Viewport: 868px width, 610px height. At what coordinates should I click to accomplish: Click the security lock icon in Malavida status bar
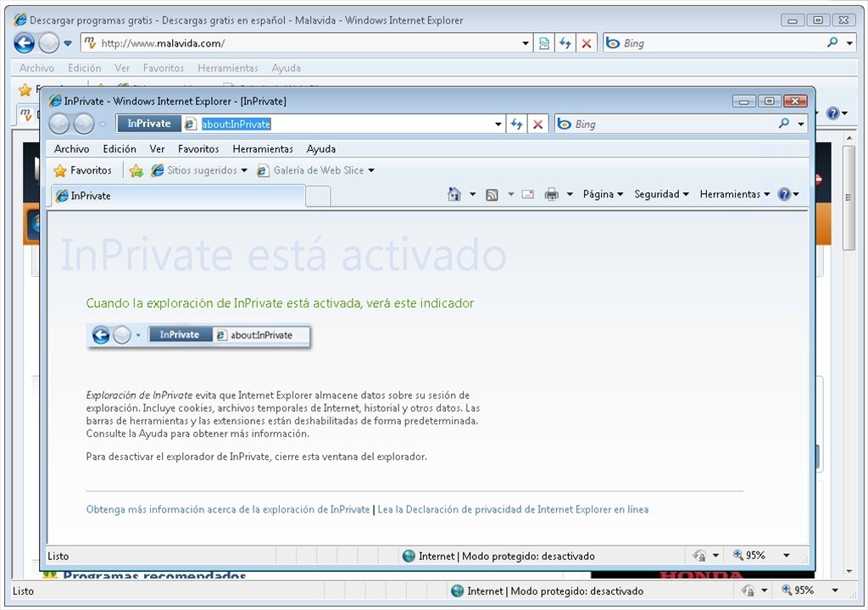coord(748,591)
